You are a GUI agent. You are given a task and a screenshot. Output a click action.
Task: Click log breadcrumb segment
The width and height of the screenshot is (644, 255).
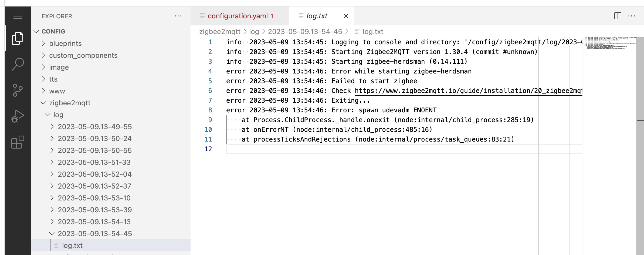pos(254,32)
